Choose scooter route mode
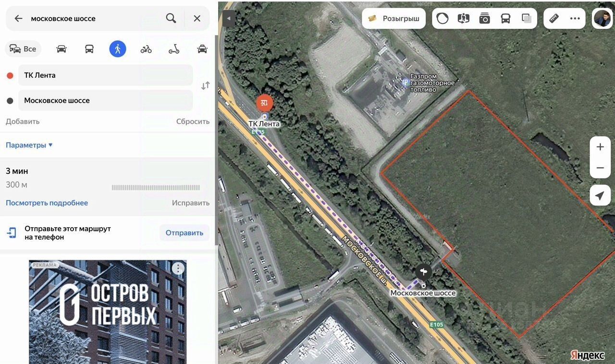 click(174, 49)
